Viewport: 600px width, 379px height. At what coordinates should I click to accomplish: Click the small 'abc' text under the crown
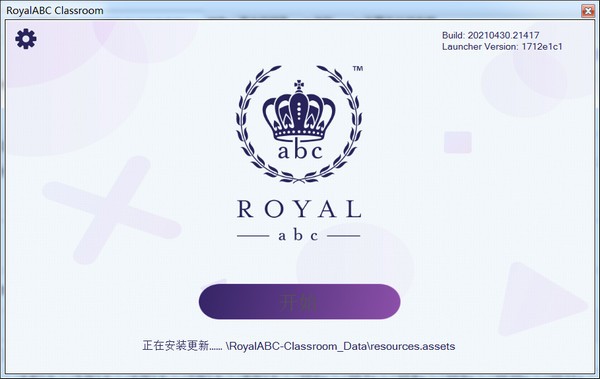point(300,151)
